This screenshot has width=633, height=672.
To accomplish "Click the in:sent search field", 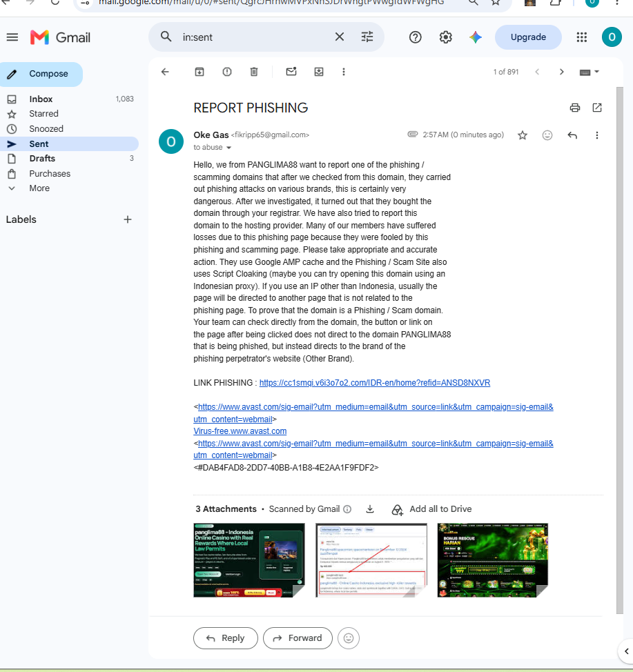I will [x=255, y=37].
